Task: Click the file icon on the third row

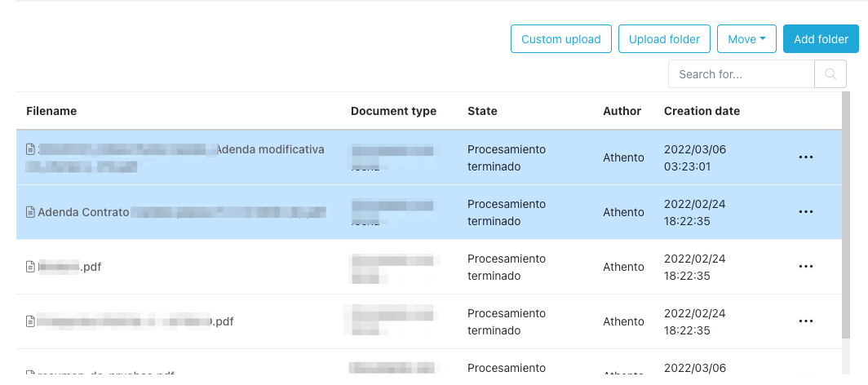Action: [x=31, y=267]
